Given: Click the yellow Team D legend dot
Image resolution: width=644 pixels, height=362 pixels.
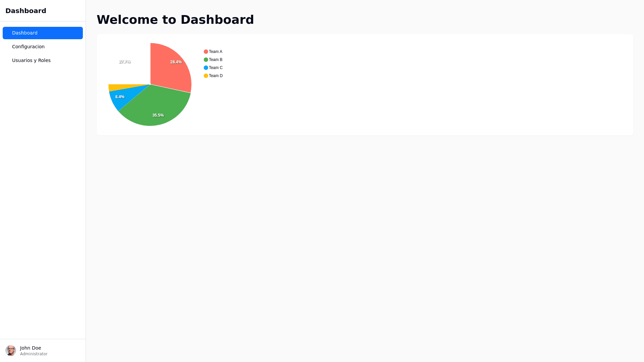Looking at the screenshot, I should point(206,76).
